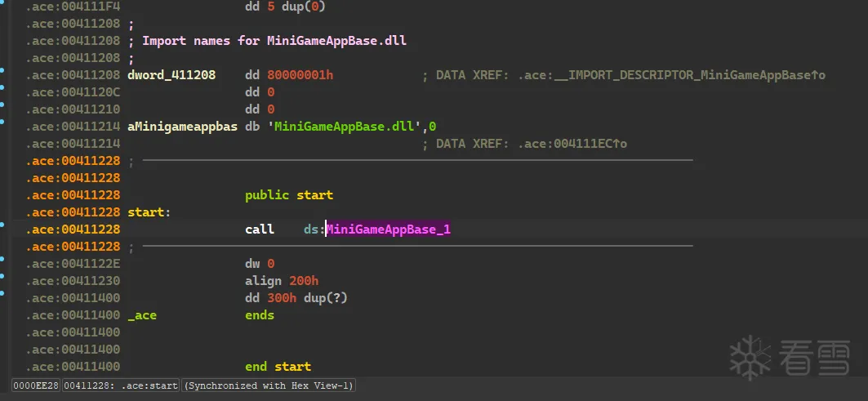Select the 'Import names for MiniGameAppBase.dll' comment
This screenshot has width=868, height=401.
pos(274,41)
